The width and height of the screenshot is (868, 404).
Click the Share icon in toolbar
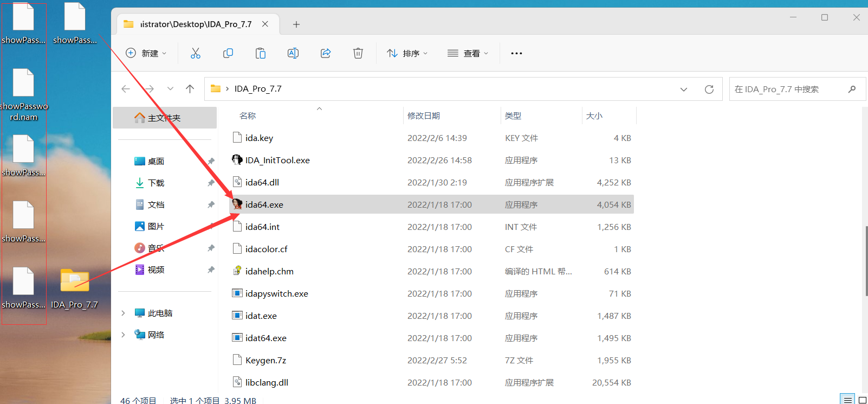point(326,53)
